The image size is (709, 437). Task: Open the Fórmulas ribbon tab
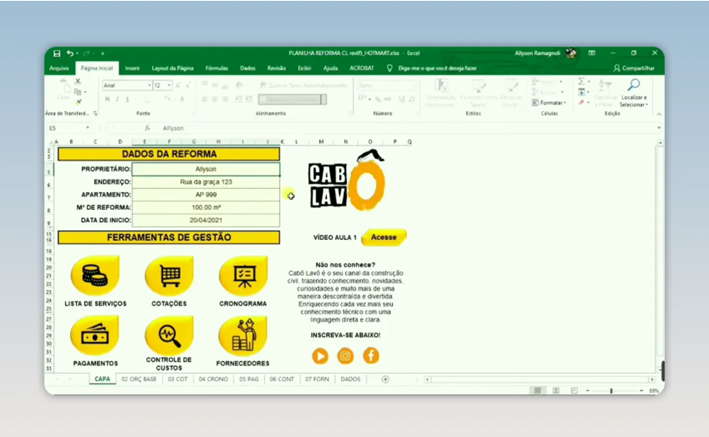tap(217, 68)
